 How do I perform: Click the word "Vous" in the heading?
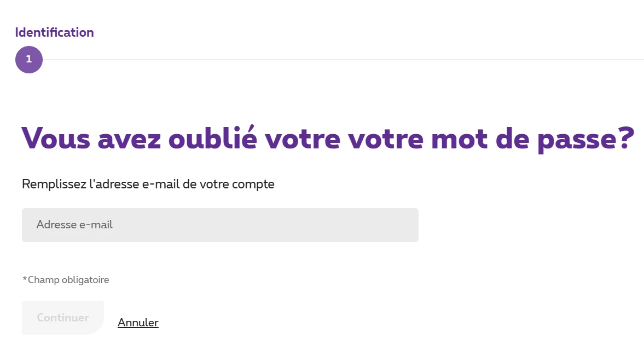(x=56, y=137)
